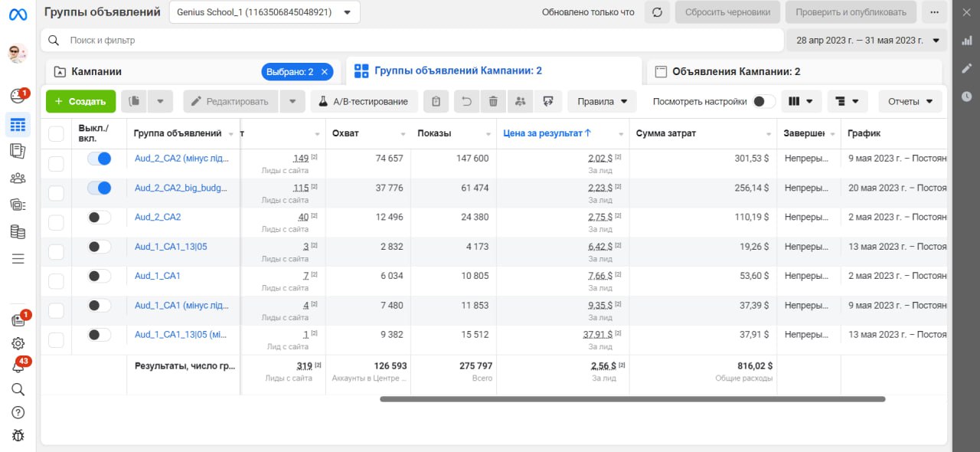Open the Aud_1_CA1_13|05 (мі ad set link

point(181,335)
